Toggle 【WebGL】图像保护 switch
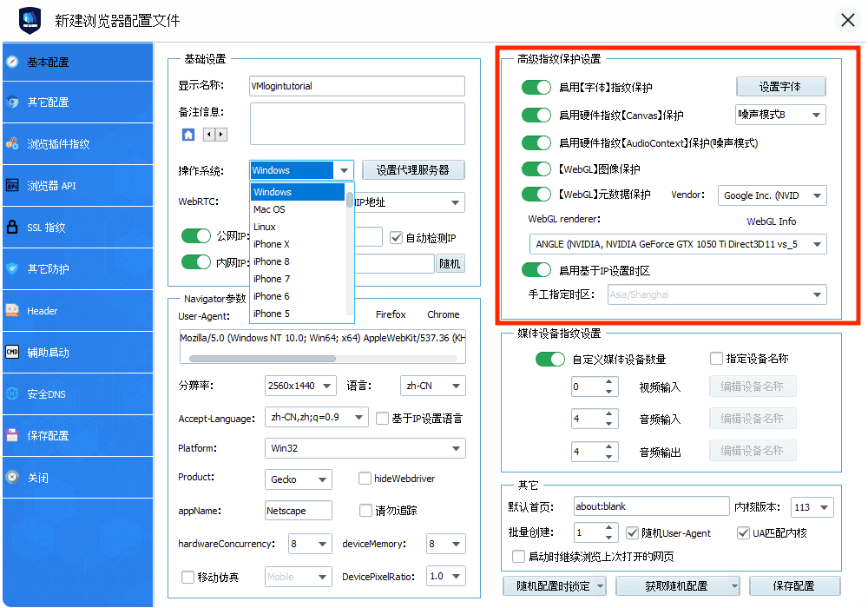 click(x=536, y=169)
